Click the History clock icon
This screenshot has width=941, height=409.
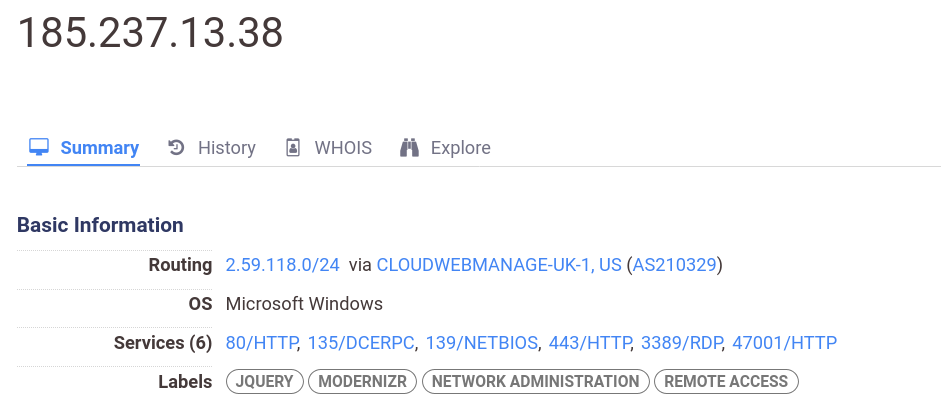click(176, 148)
